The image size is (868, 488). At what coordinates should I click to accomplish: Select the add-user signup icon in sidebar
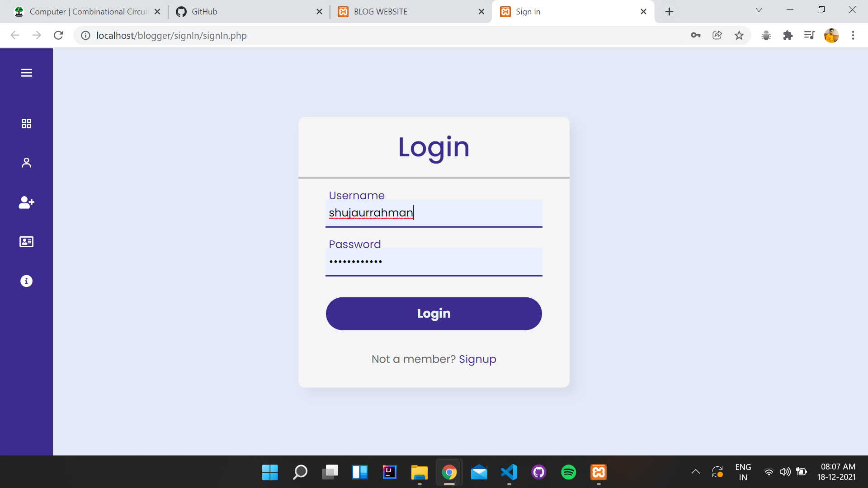(x=26, y=202)
